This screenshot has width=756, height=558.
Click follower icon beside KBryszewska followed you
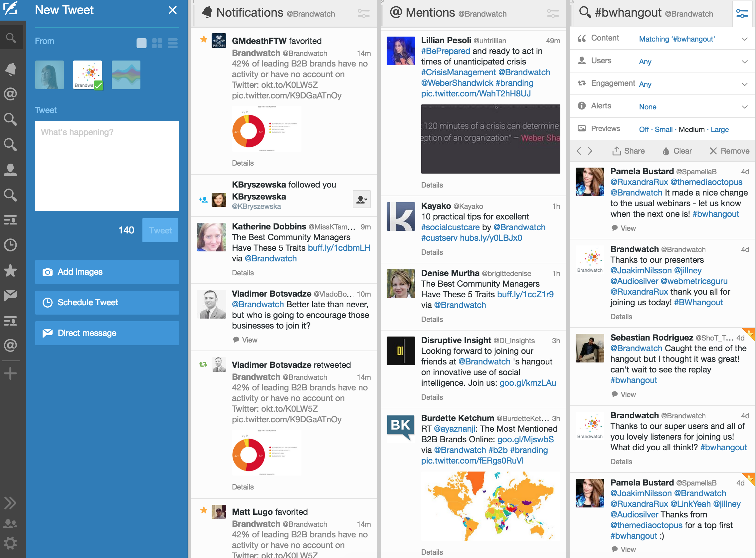pos(203,200)
